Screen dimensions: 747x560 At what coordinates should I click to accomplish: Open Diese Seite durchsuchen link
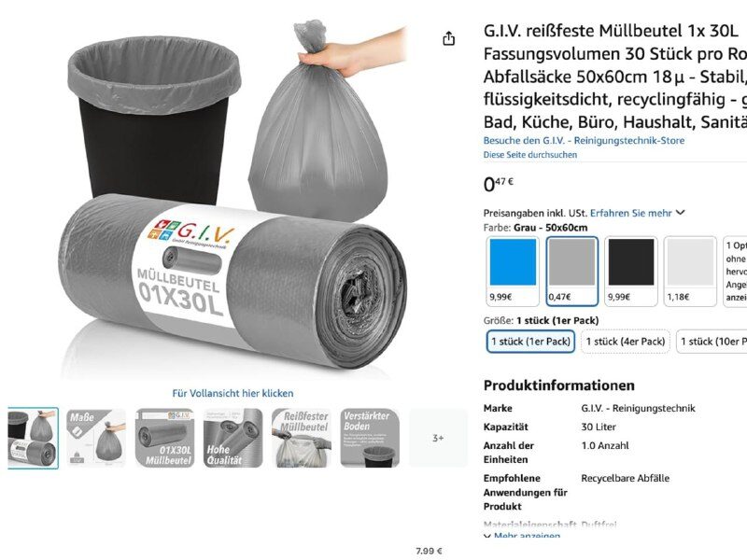(x=529, y=155)
